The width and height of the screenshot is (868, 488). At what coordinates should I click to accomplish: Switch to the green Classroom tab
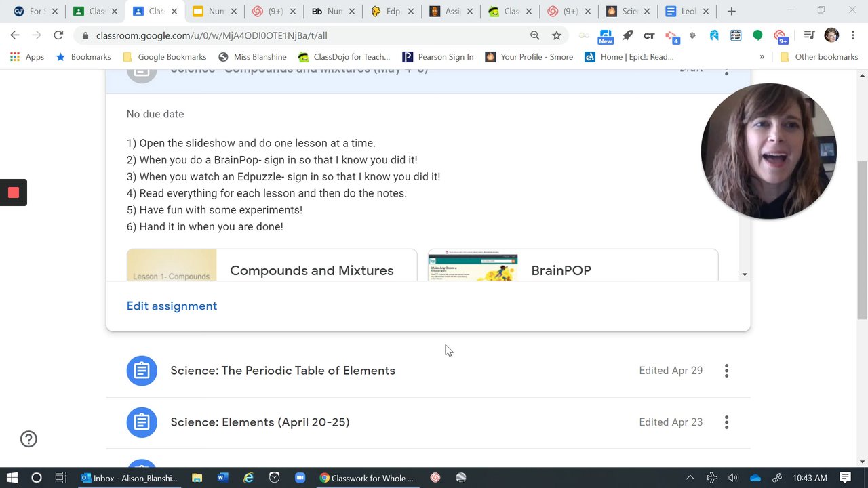[x=95, y=12]
